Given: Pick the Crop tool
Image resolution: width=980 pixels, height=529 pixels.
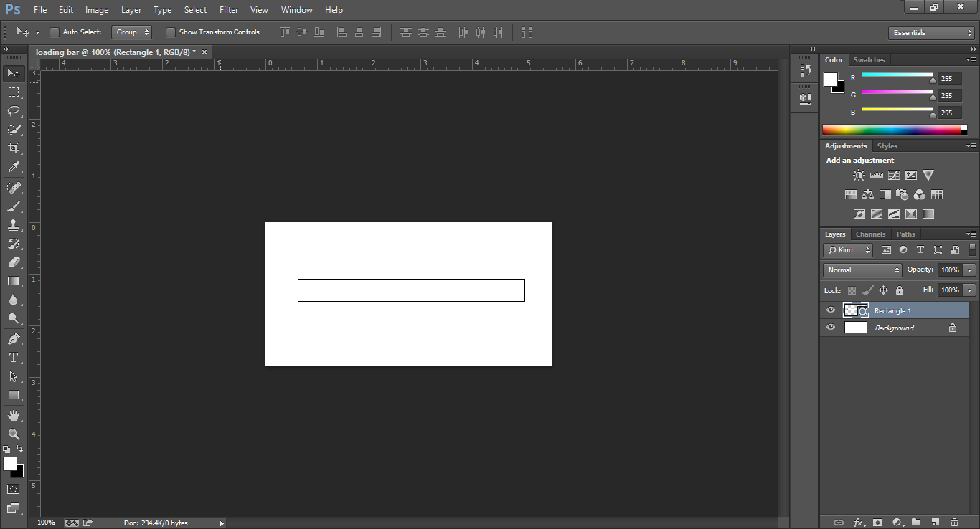Looking at the screenshot, I should point(13,149).
